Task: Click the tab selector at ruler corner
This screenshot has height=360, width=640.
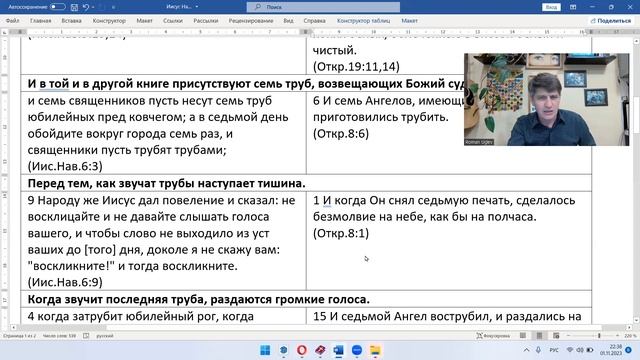Action: [x=4, y=32]
